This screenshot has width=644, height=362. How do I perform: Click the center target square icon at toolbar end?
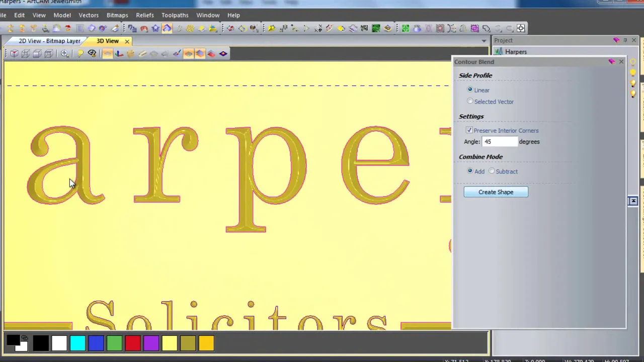click(x=521, y=28)
